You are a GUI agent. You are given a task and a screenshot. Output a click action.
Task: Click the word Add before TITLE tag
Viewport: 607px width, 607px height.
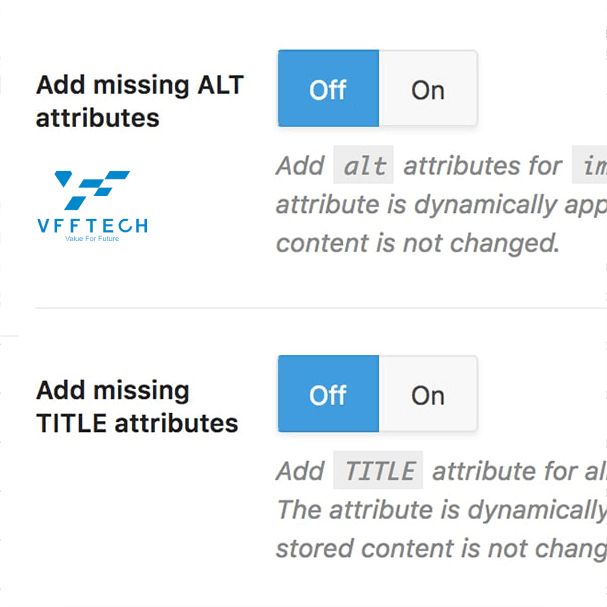(x=300, y=471)
